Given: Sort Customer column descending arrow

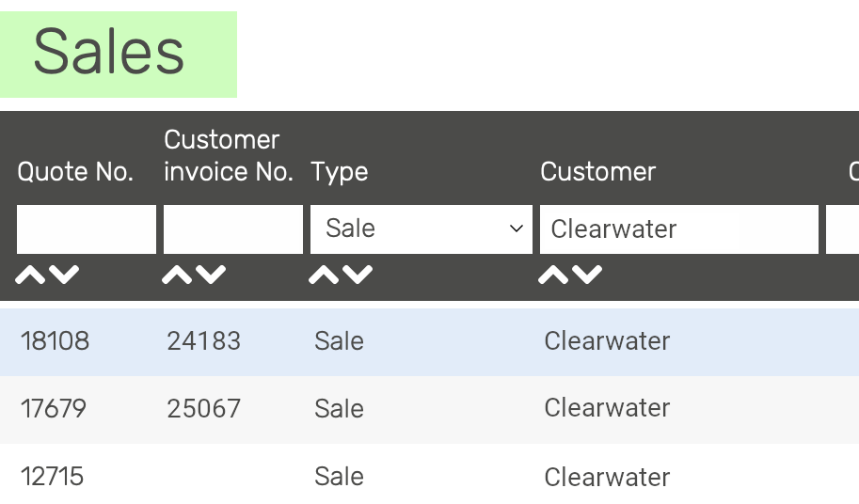Looking at the screenshot, I should pos(587,276).
